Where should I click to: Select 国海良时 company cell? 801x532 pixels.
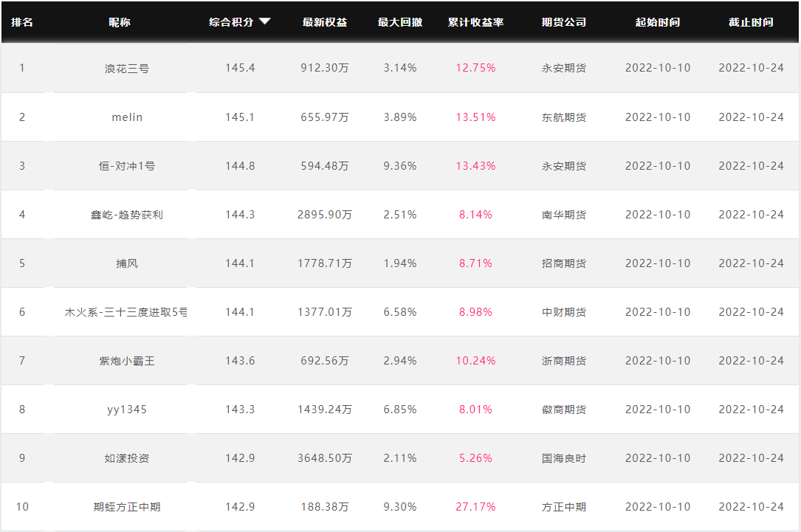pos(564,458)
